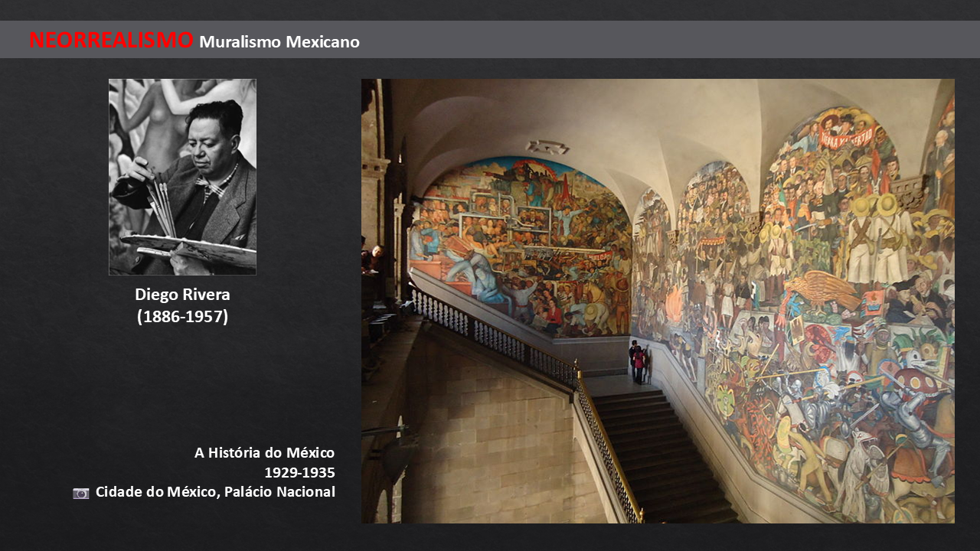Click the 'Muralismo Mexicano' subtitle
Image resolution: width=980 pixels, height=551 pixels.
(x=279, y=42)
